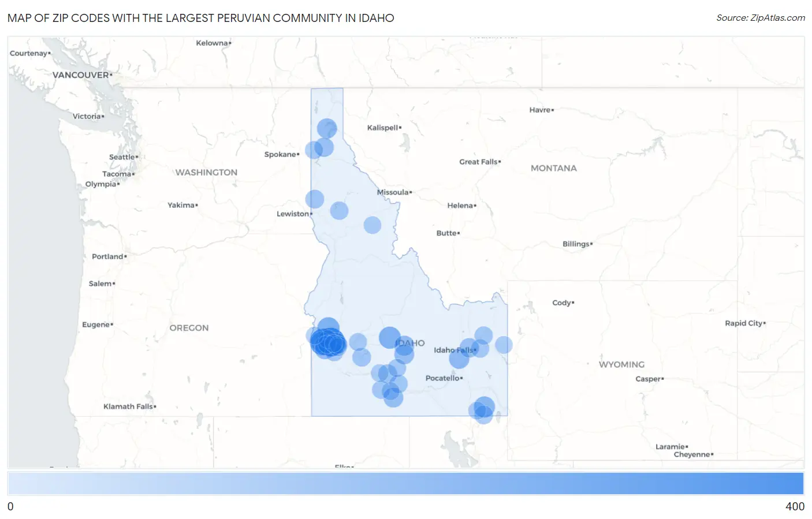Click the Lewiston city label
This screenshot has width=812, height=519.
293,214
